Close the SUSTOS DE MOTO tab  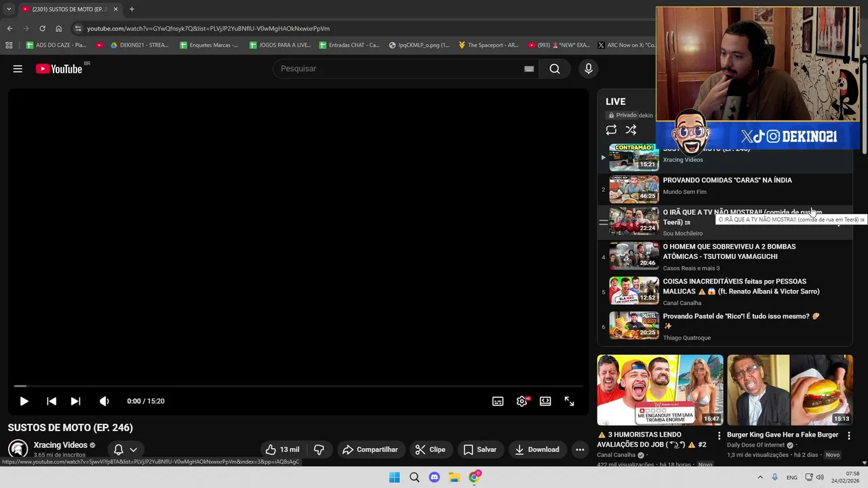click(x=115, y=9)
